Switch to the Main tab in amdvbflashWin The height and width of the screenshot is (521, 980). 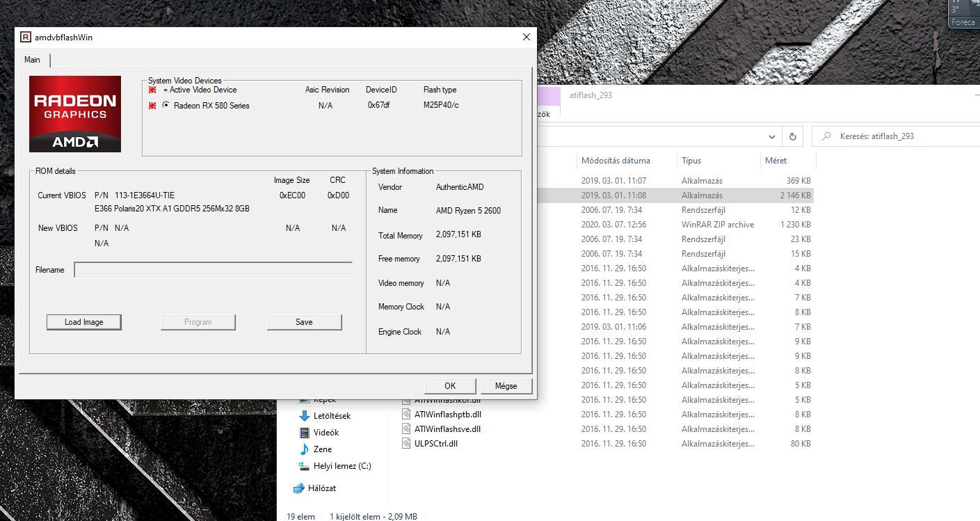click(33, 60)
